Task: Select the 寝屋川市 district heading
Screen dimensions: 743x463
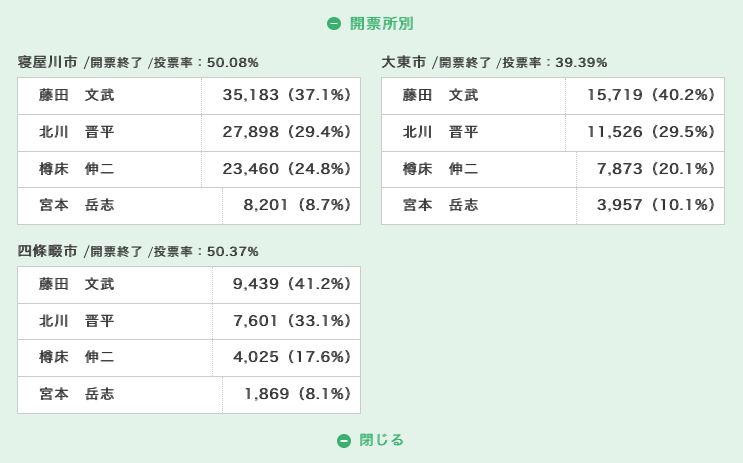Action: click(x=48, y=62)
